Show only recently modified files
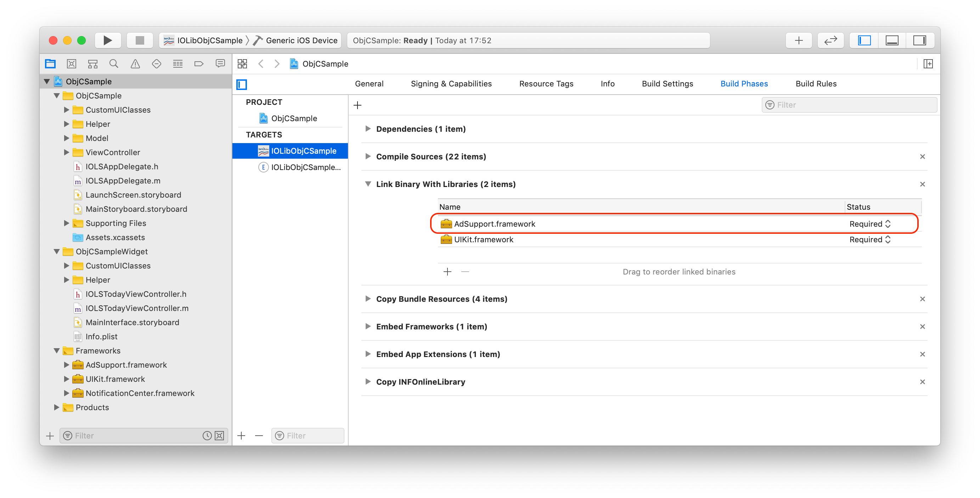This screenshot has height=498, width=980. [207, 436]
